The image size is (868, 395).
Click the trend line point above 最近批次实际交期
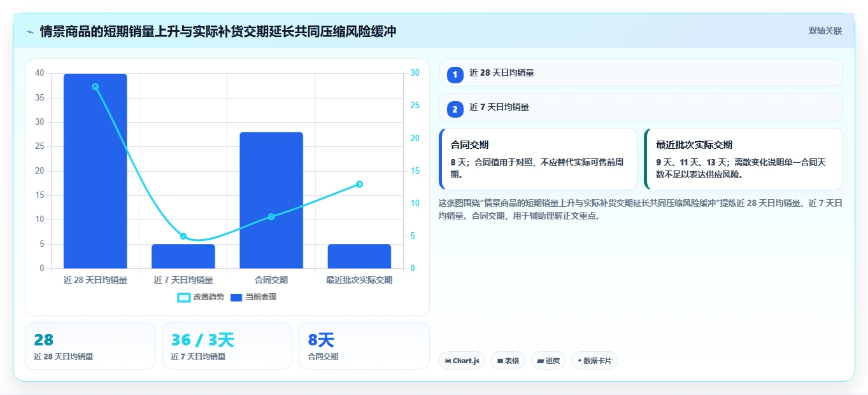tap(359, 184)
